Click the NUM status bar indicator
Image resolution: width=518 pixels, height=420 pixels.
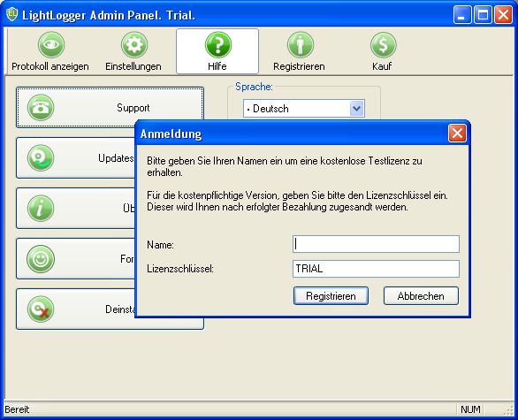(470, 409)
